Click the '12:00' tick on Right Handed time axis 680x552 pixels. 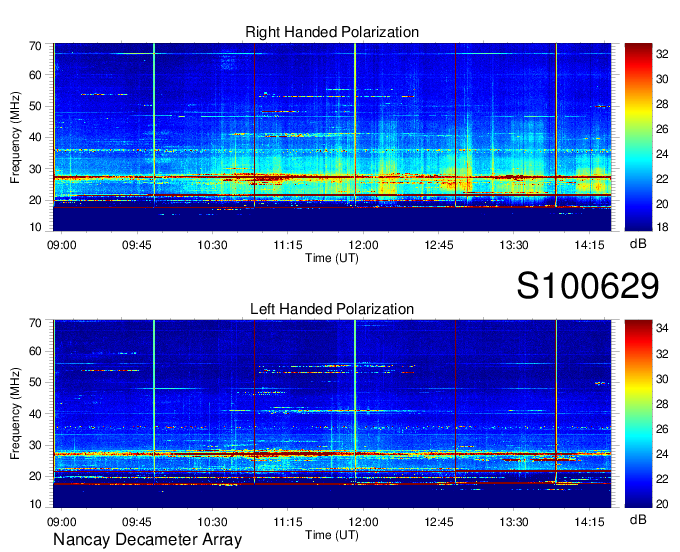[x=363, y=245]
